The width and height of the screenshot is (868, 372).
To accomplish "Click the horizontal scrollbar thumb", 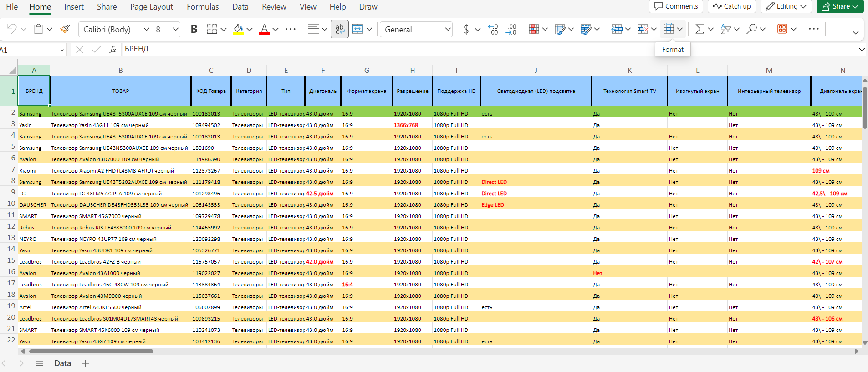I will pyautogui.click(x=91, y=351).
